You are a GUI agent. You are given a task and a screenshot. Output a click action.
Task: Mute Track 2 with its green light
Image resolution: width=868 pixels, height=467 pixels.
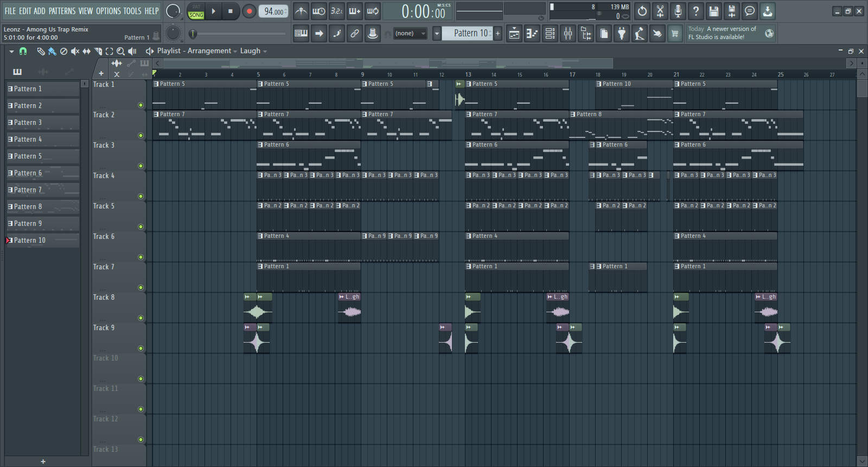click(x=141, y=136)
